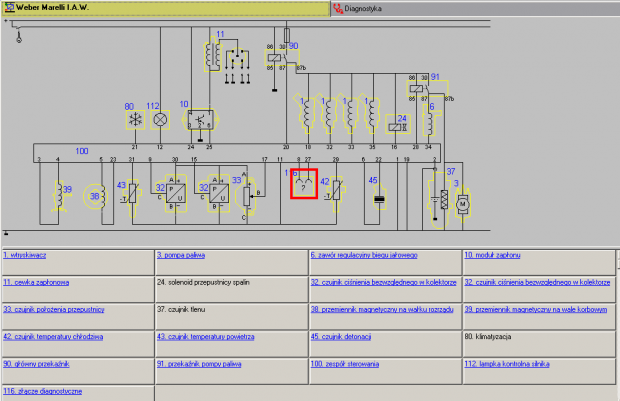Open the Weber Marelli I.A.W. tab

pyautogui.click(x=165, y=8)
